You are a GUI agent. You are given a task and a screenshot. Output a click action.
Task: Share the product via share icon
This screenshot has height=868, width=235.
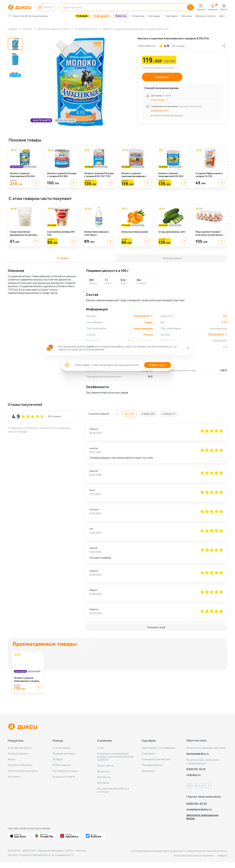tap(224, 46)
